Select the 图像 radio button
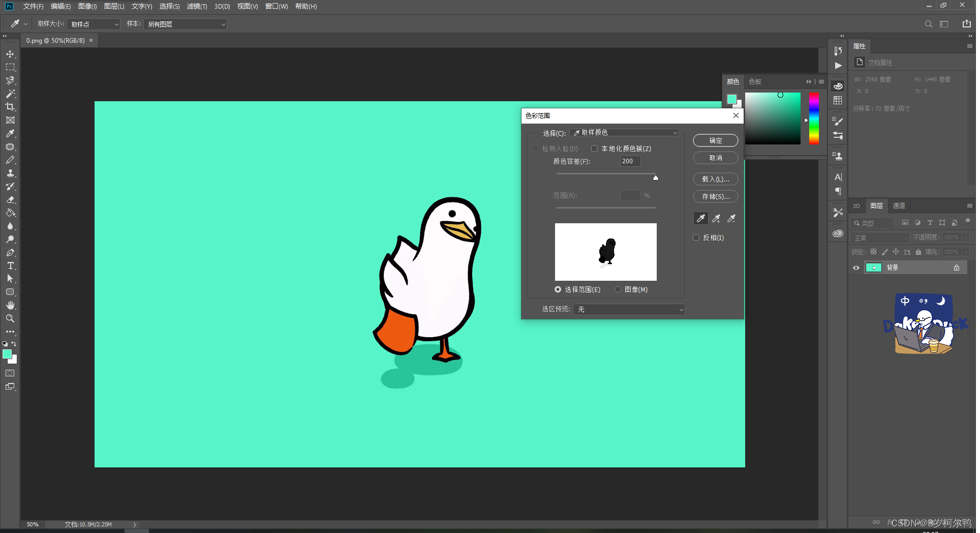The image size is (980, 533). (618, 289)
